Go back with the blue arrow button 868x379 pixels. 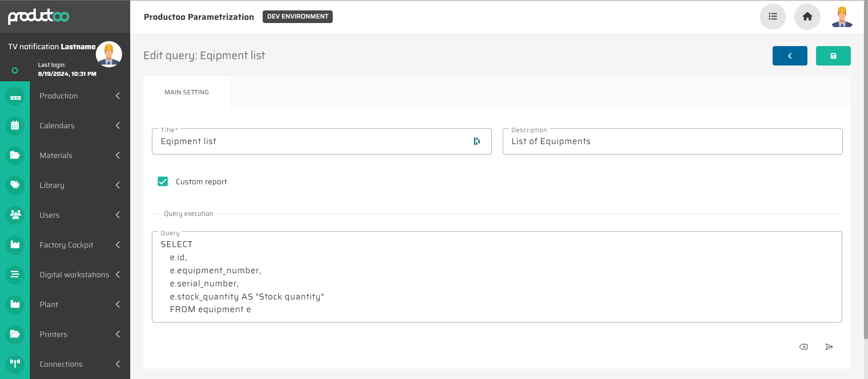[x=789, y=56]
